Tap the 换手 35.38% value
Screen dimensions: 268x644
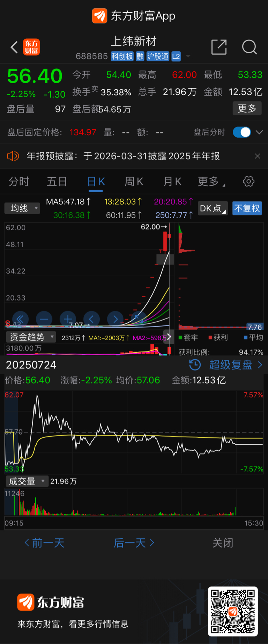(116, 92)
